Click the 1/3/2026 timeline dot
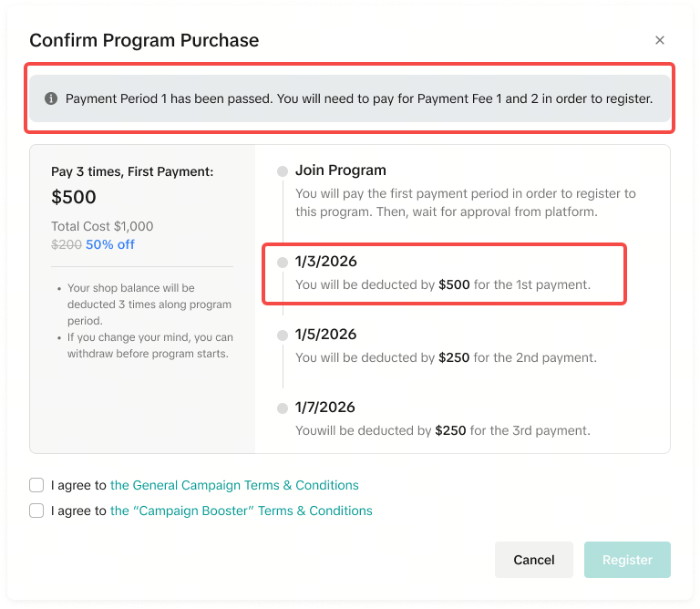This screenshot has width=700, height=609. point(283,263)
